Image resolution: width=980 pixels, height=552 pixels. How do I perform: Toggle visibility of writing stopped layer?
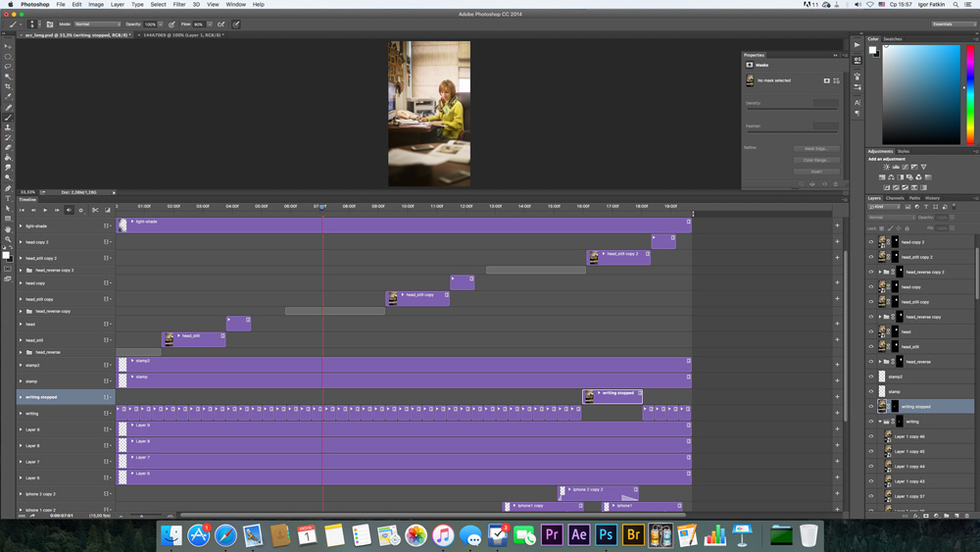point(871,406)
